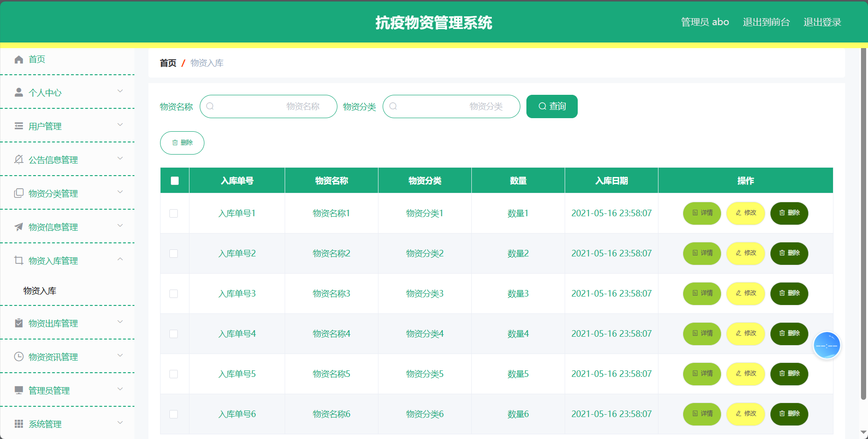The width and height of the screenshot is (868, 439).
Task: Click the grid icon for 系统管理
Action: (x=19, y=424)
